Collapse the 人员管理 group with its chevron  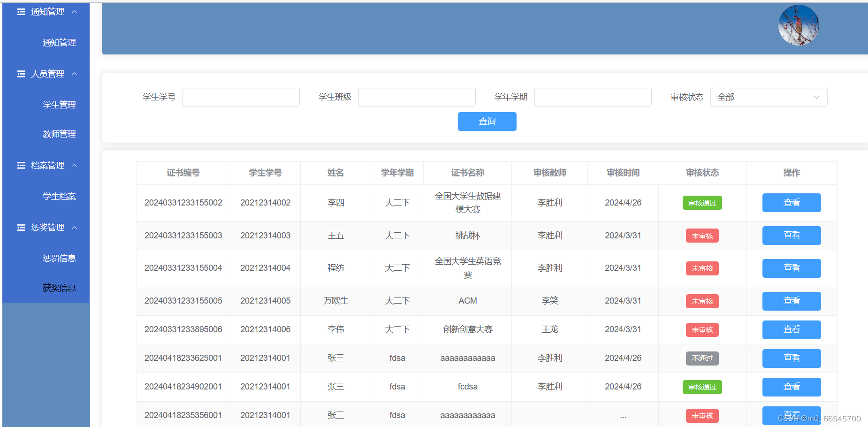[x=74, y=74]
